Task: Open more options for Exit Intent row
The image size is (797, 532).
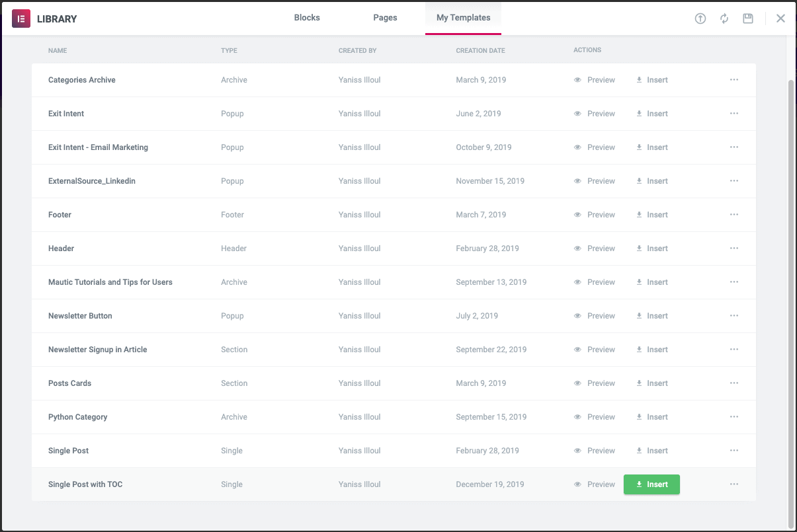Action: 734,114
